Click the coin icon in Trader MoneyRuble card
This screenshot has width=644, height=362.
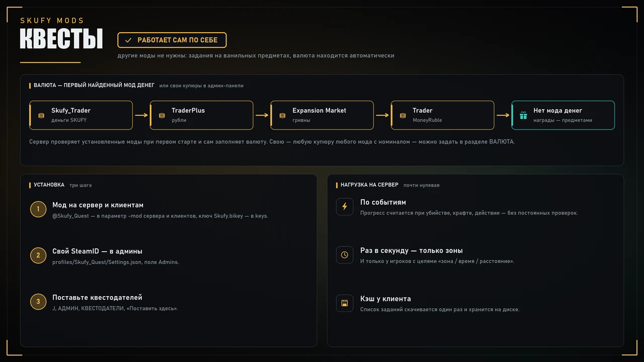403,116
